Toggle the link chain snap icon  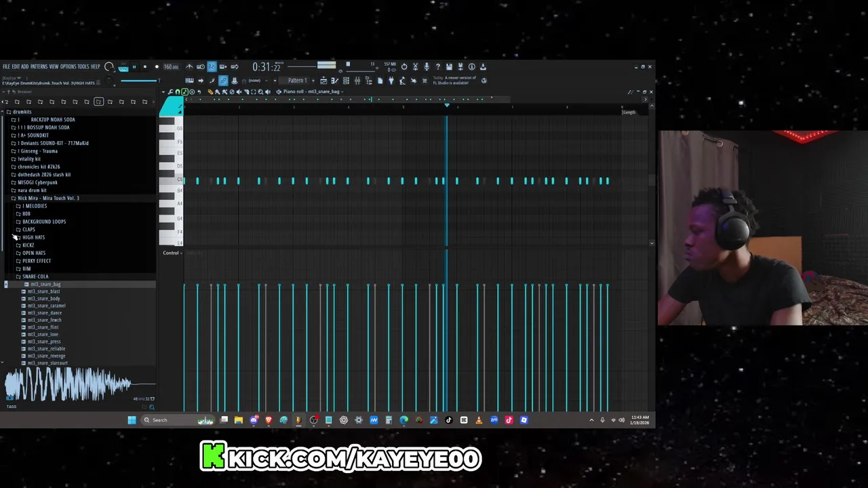pyautogui.click(x=223, y=81)
